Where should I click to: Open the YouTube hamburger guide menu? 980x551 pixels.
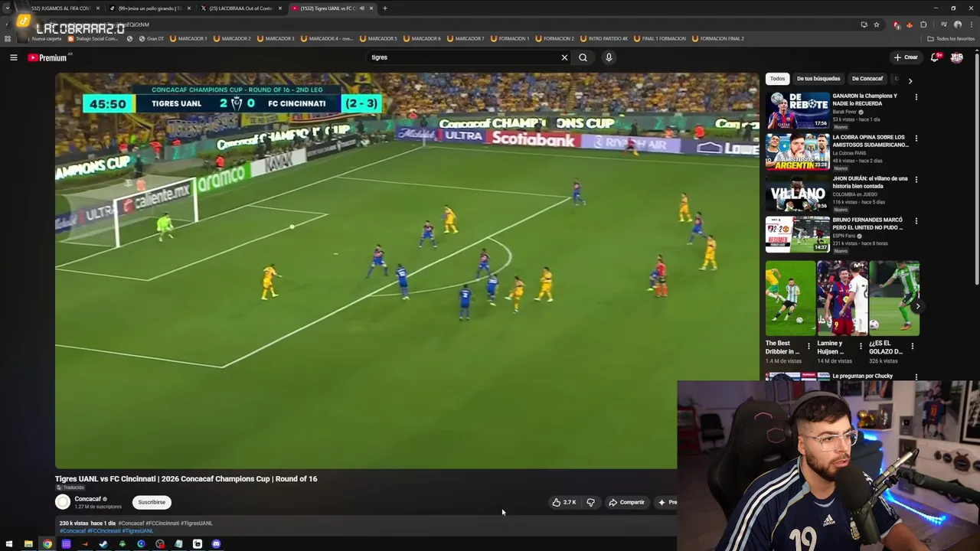[13, 57]
